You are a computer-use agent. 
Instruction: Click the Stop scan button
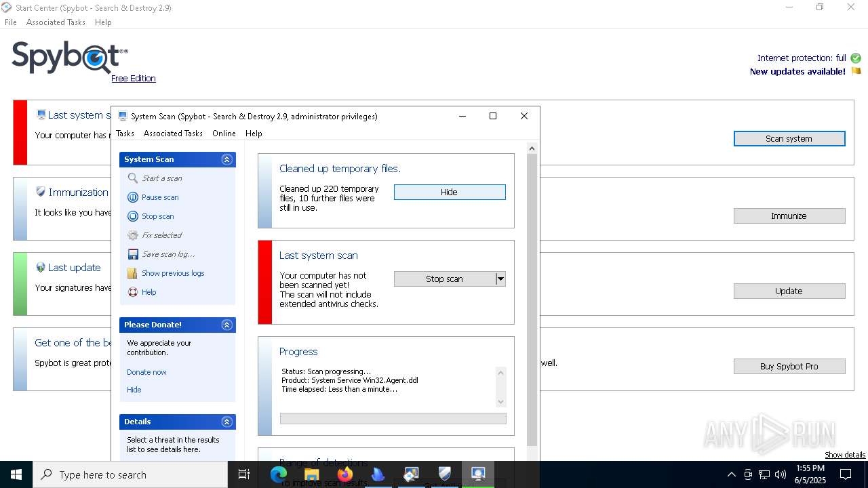point(444,279)
